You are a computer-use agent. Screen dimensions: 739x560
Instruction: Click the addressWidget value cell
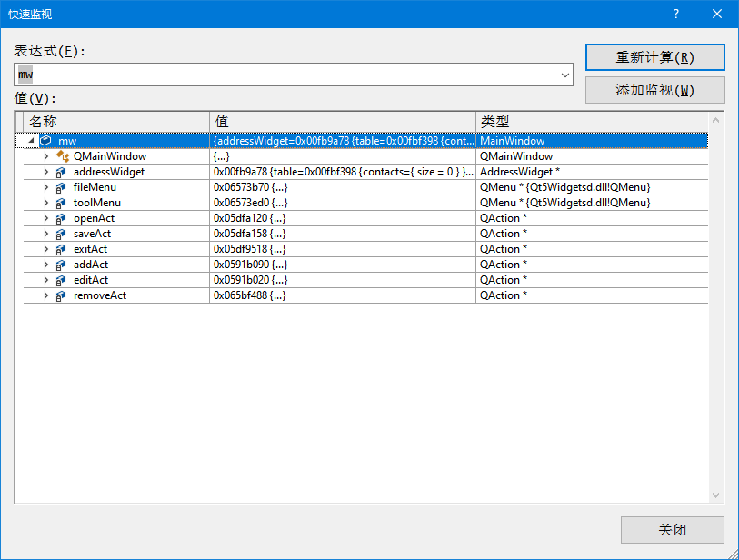click(x=343, y=172)
